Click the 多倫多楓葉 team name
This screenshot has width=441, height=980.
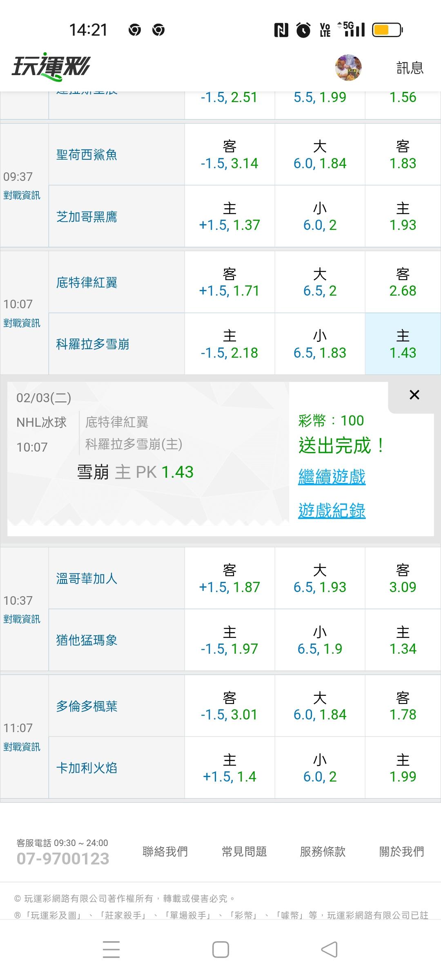[x=87, y=706]
